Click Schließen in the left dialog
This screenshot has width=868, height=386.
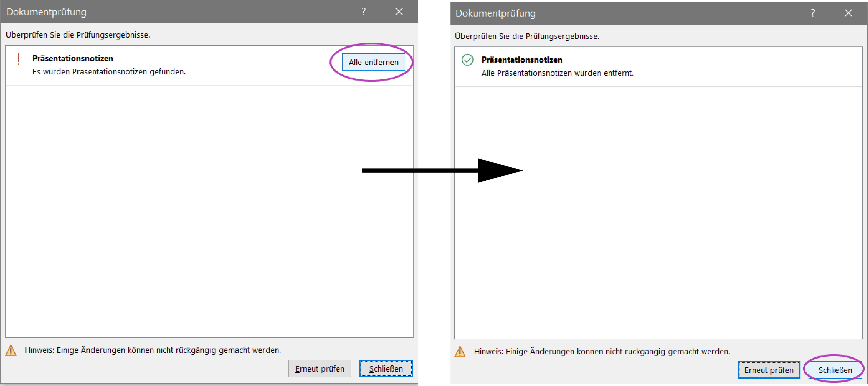(x=386, y=368)
